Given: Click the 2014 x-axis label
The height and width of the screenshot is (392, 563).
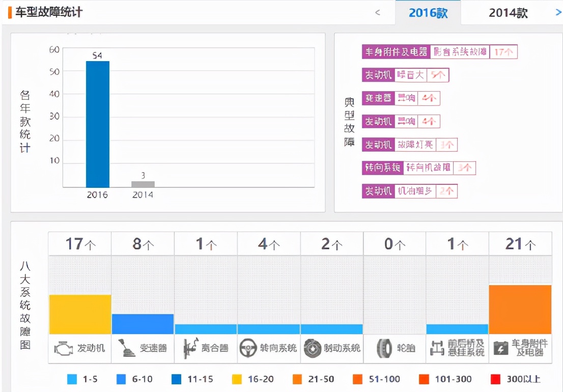Looking at the screenshot, I should click(x=143, y=195).
